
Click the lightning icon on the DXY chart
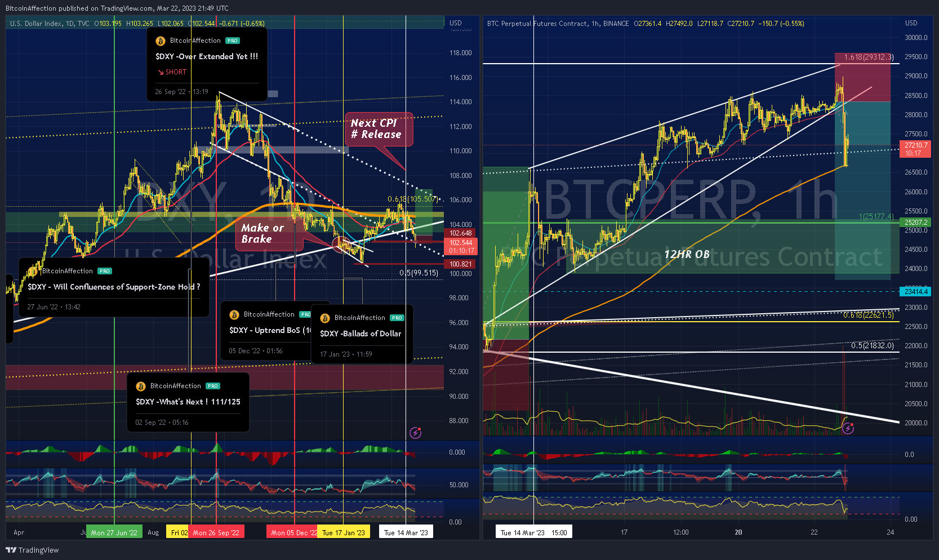416,433
